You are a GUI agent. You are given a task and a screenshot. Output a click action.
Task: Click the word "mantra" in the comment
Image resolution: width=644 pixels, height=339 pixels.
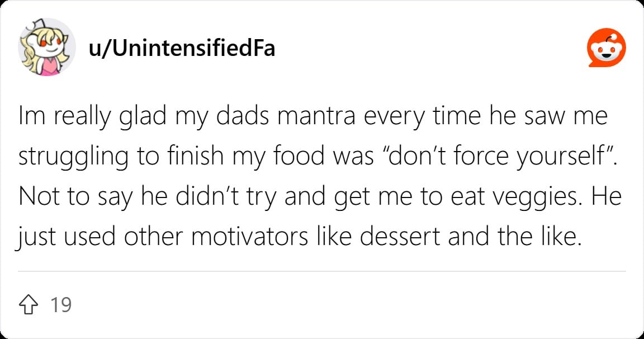(316, 116)
